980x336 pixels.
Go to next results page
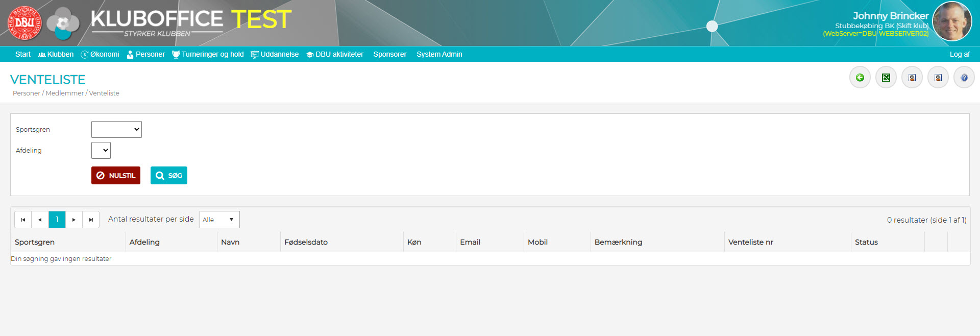coord(74,220)
